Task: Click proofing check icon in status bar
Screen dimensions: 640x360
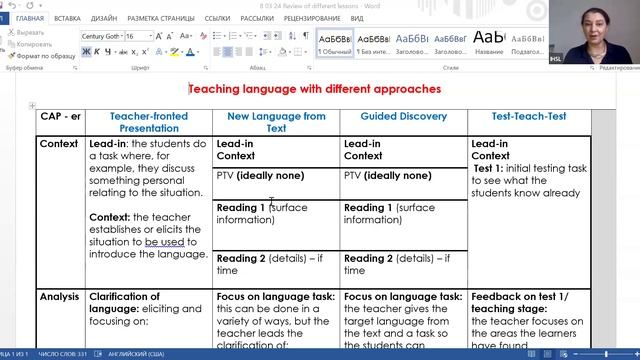Action: click(x=98, y=354)
